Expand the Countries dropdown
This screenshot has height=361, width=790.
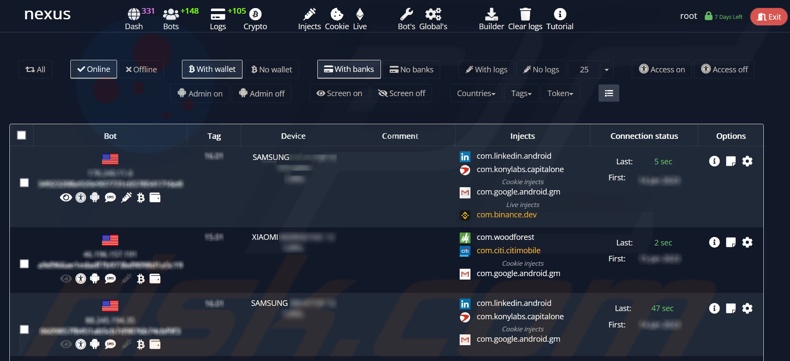pos(476,93)
